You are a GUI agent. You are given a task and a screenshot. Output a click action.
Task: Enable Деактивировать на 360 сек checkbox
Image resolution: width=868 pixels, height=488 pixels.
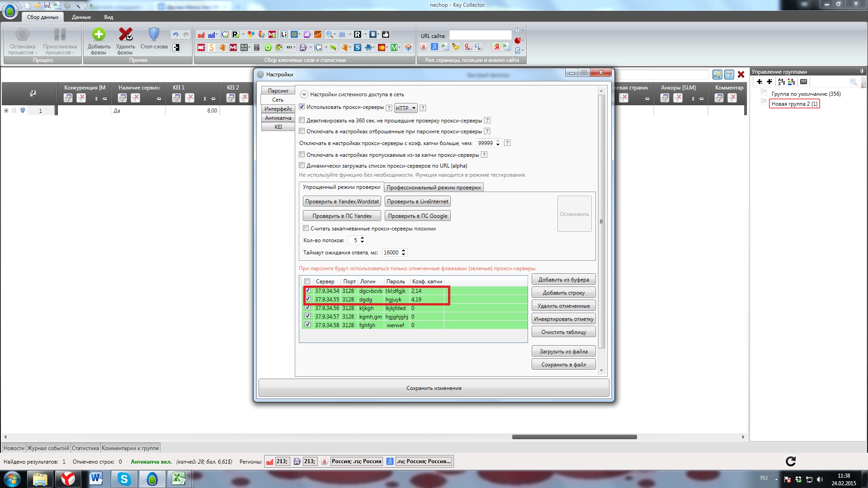point(302,120)
